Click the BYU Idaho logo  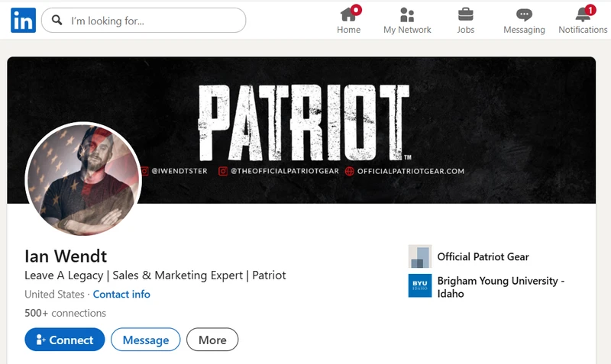(x=420, y=285)
